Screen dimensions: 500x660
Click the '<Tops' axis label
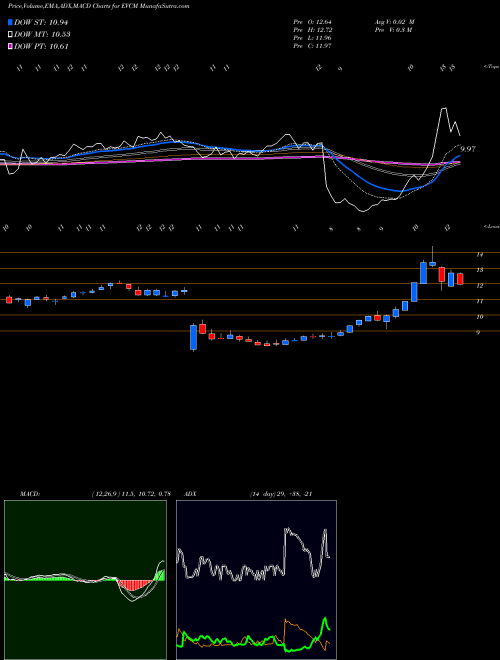click(491, 67)
